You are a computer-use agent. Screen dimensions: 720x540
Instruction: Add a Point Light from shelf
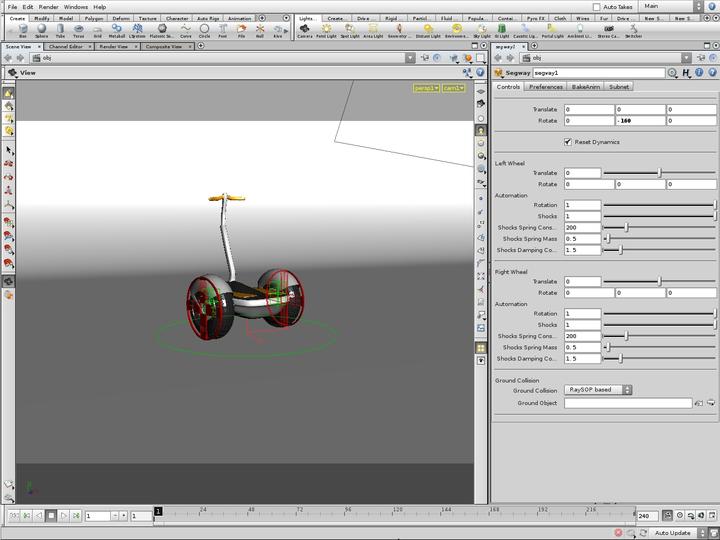pyautogui.click(x=326, y=30)
